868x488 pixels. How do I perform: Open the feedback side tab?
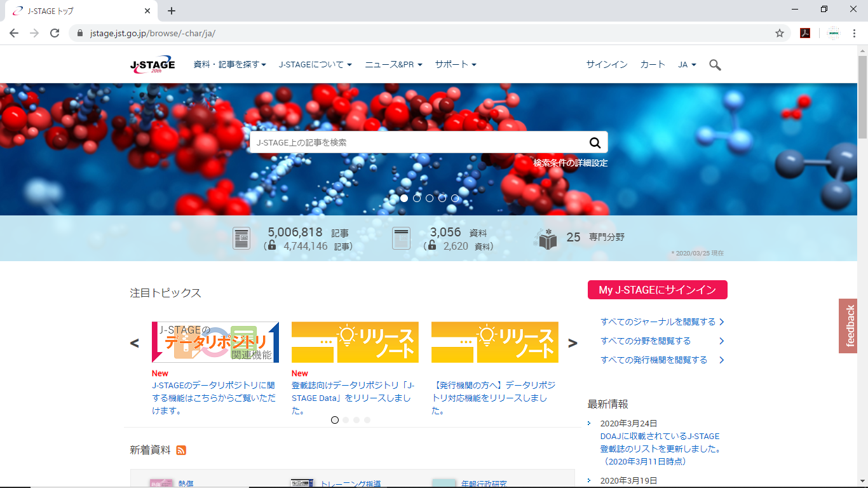tap(848, 326)
